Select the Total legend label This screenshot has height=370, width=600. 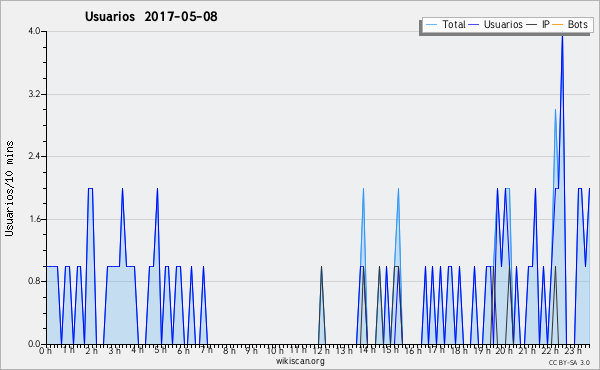pos(454,24)
